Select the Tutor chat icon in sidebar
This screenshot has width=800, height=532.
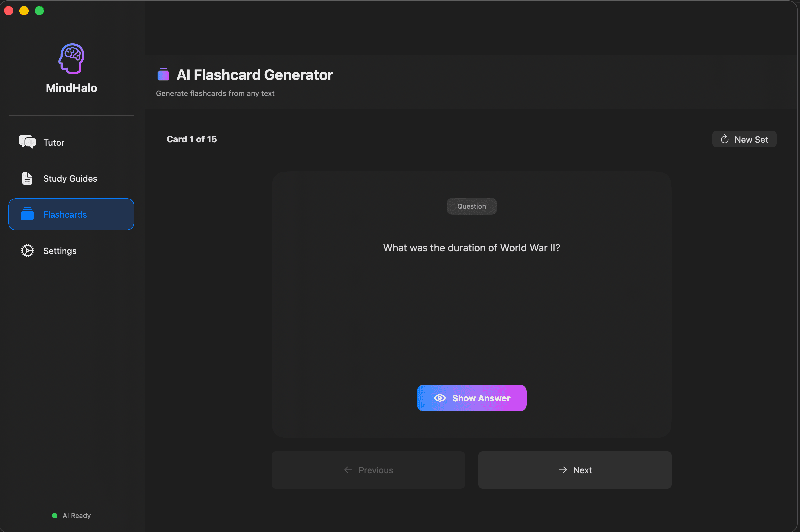click(27, 142)
